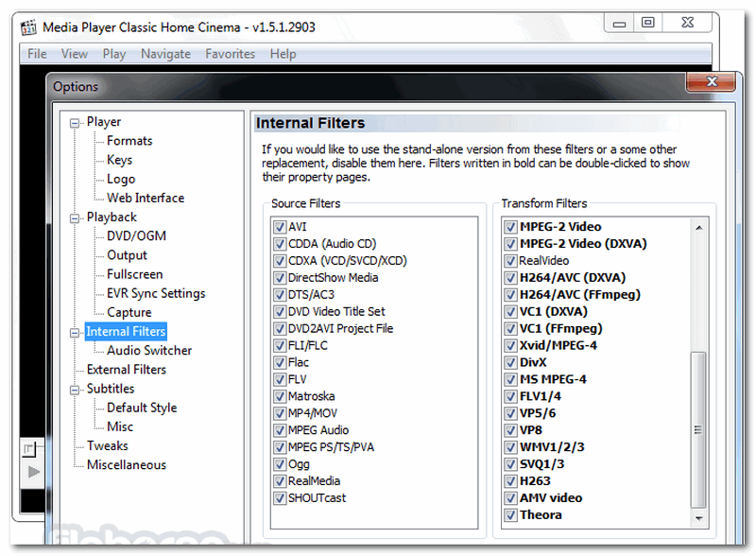Uncheck the Matroska source filter

[x=280, y=397]
